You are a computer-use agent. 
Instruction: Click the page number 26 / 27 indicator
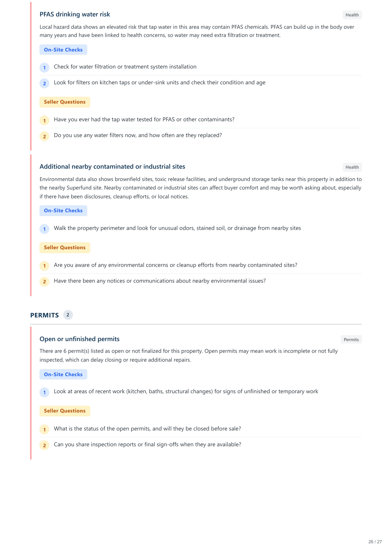(375, 542)
